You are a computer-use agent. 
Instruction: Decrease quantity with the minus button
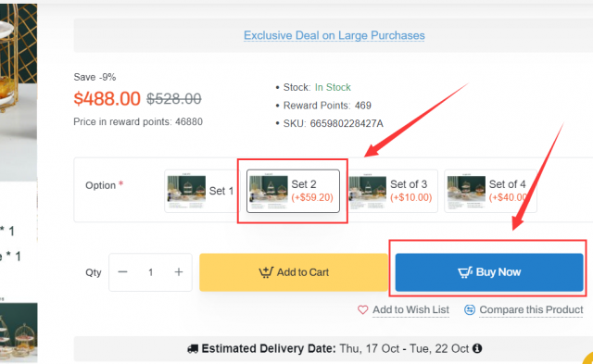pyautogui.click(x=122, y=272)
